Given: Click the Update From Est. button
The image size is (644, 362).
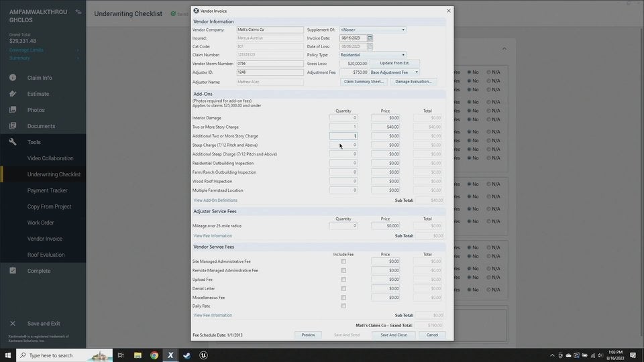Looking at the screenshot, I should [394, 64].
